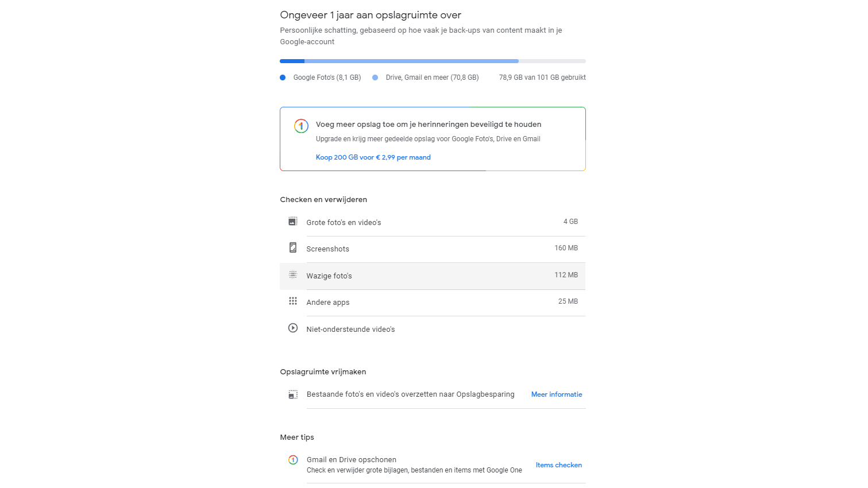Image resolution: width=868 pixels, height=488 pixels.
Task: Click the Andere apps grid icon
Action: tap(293, 301)
